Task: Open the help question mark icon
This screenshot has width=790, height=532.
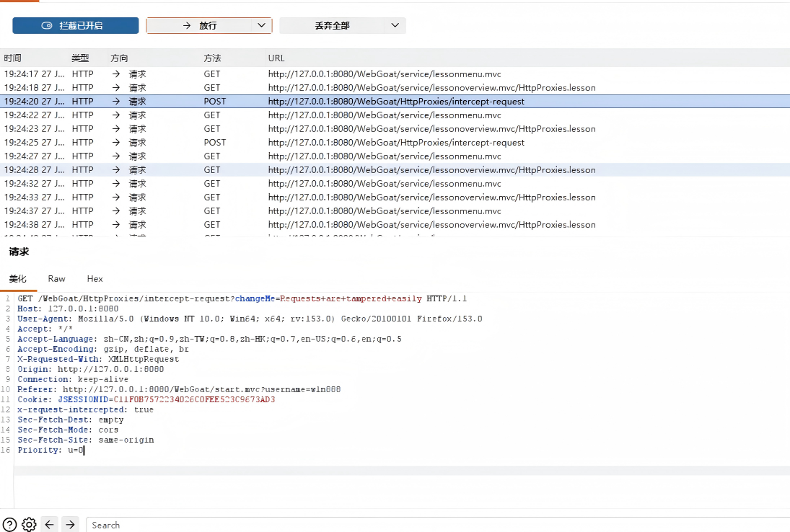Action: (9, 525)
